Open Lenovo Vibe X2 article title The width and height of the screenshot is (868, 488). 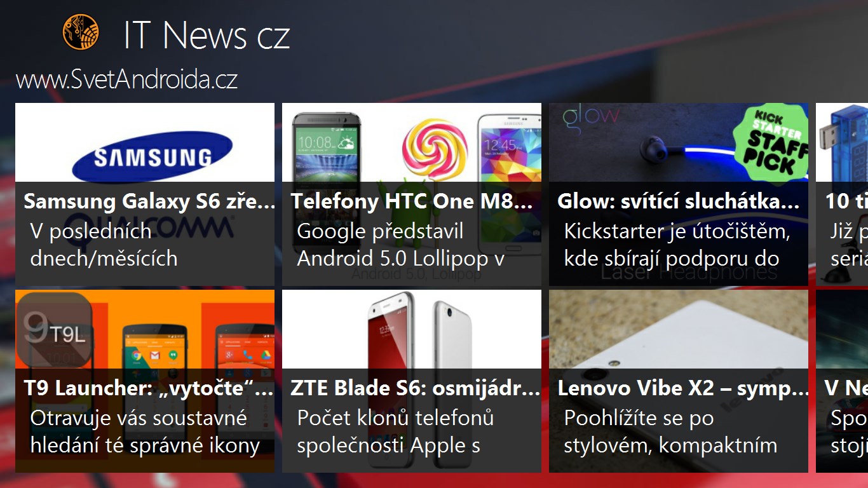point(683,388)
